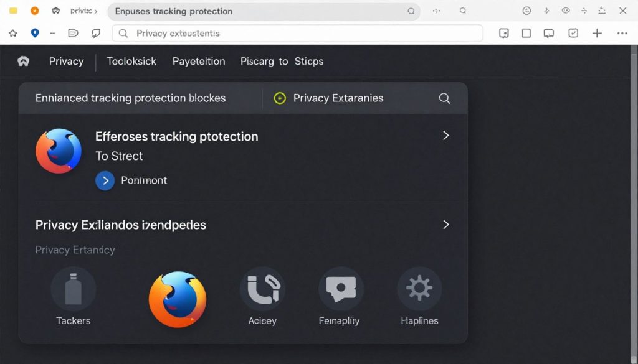Screen dimensions: 638x364
Task: Toggle the Ponmont arrow control
Action: [x=105, y=180]
